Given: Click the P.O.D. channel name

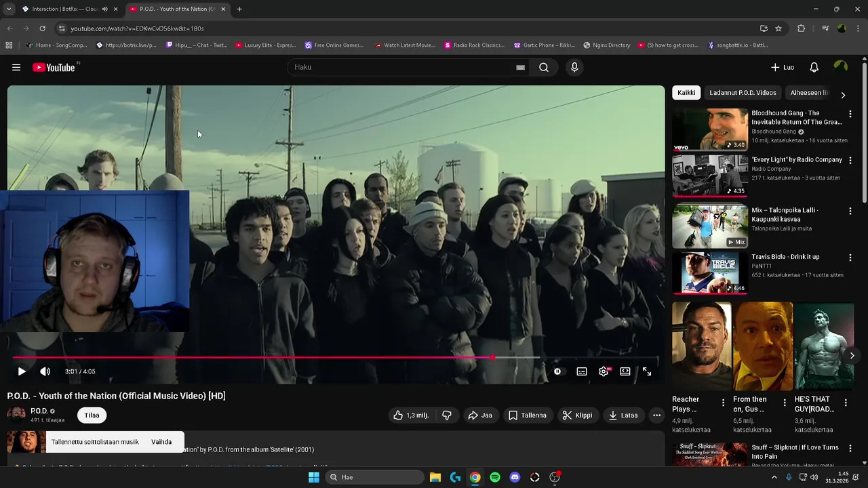Looking at the screenshot, I should 39,411.
